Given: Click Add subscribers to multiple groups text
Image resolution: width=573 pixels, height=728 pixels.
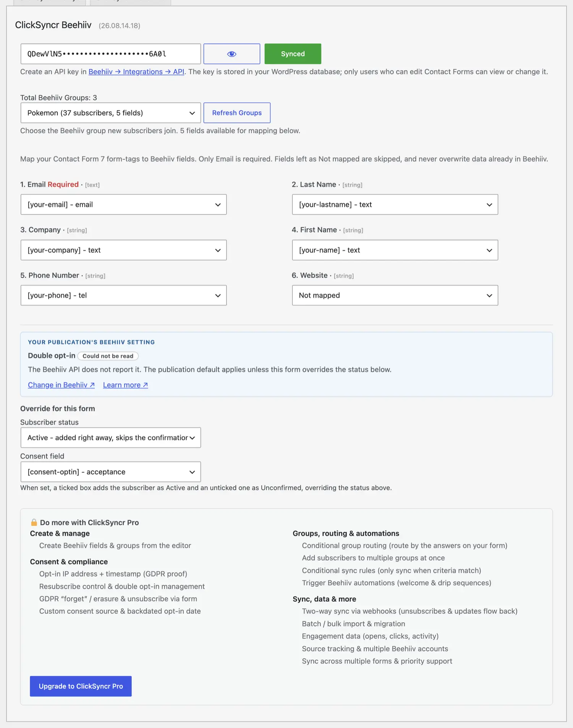Looking at the screenshot, I should [x=373, y=558].
